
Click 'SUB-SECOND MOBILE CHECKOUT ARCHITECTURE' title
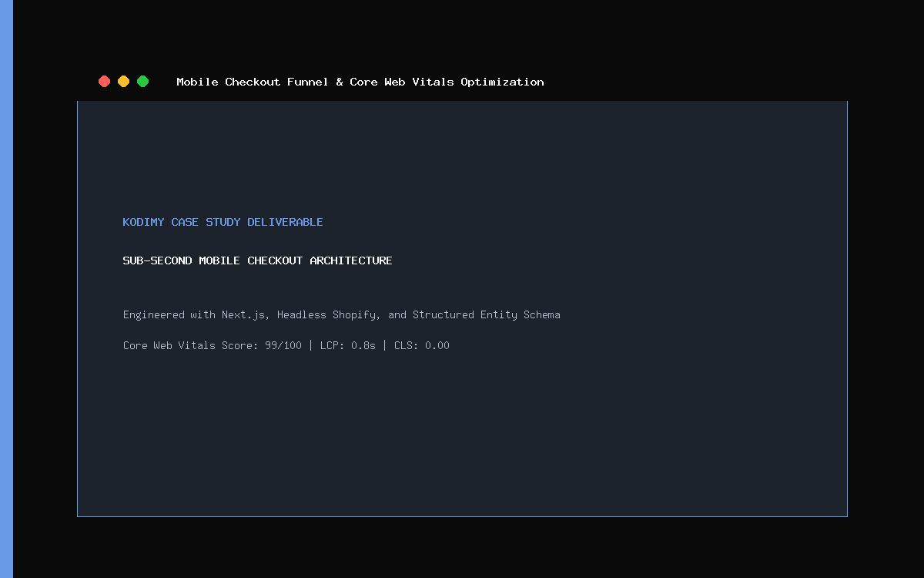point(258,260)
